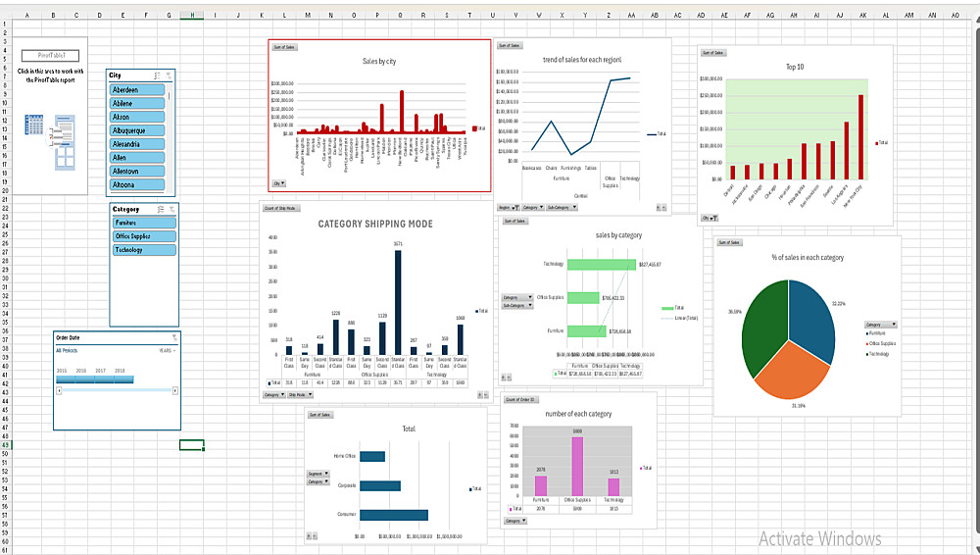
Task: Click Sum of Sales button on Top 10 chart
Action: 712,53
